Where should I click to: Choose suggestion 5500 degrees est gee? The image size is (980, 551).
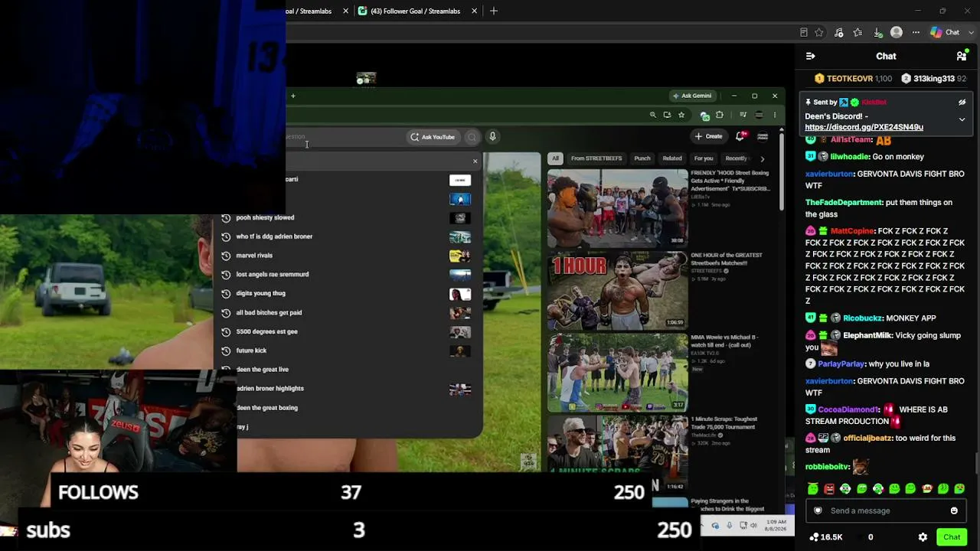point(348,331)
